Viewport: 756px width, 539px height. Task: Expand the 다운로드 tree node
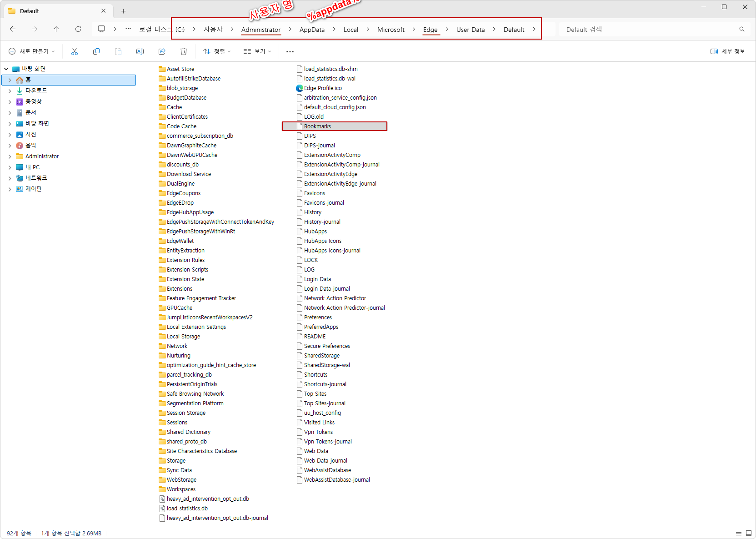point(10,91)
